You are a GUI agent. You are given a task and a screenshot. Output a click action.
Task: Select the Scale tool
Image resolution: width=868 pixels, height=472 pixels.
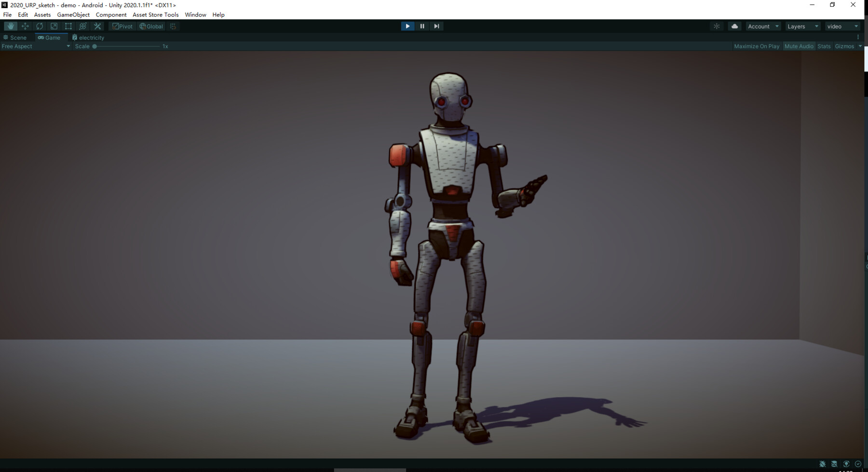[54, 26]
